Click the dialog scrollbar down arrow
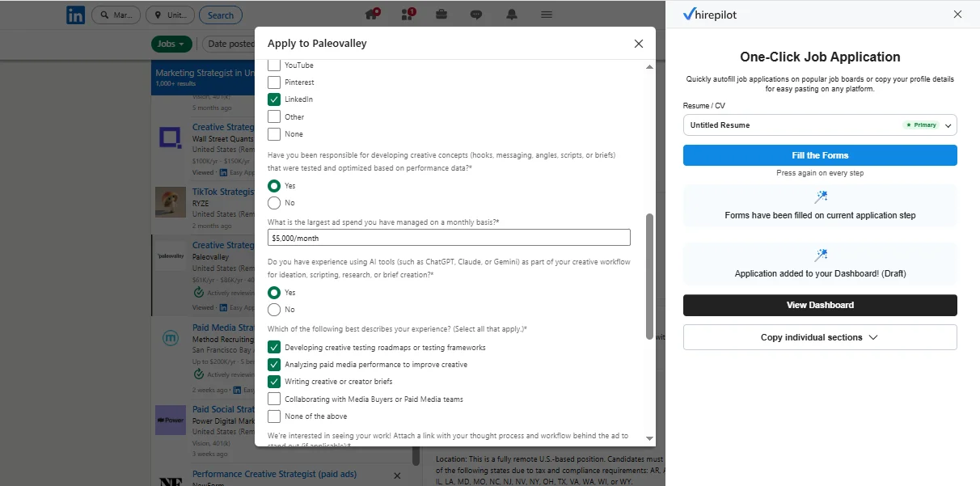The height and width of the screenshot is (486, 980). click(x=649, y=438)
